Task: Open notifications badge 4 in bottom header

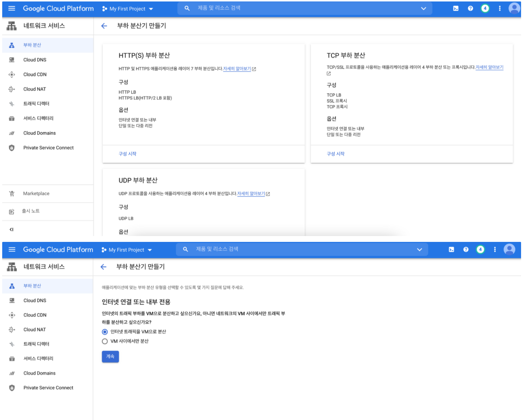Action: pos(480,250)
